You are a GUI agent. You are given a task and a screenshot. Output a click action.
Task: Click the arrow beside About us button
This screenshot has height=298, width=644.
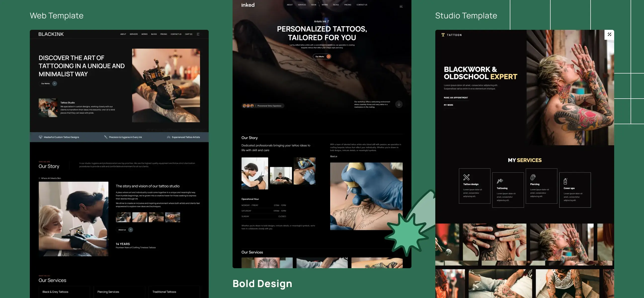pyautogui.click(x=130, y=230)
